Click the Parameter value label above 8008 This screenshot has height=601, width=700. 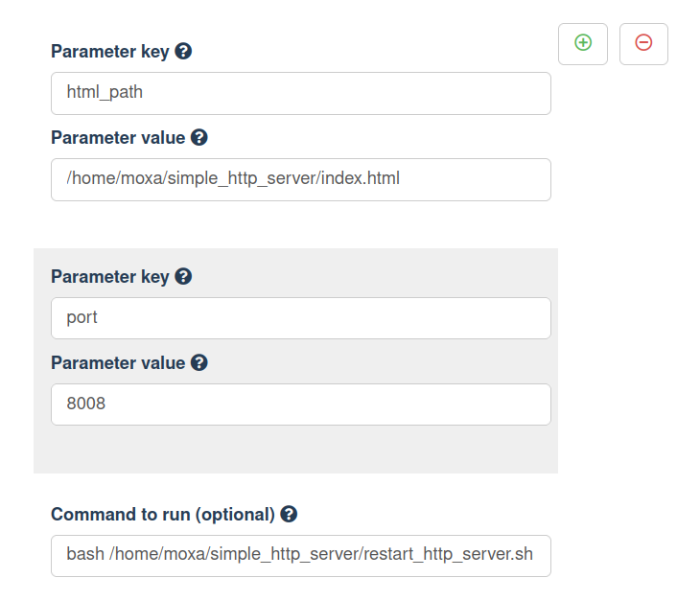pos(117,363)
